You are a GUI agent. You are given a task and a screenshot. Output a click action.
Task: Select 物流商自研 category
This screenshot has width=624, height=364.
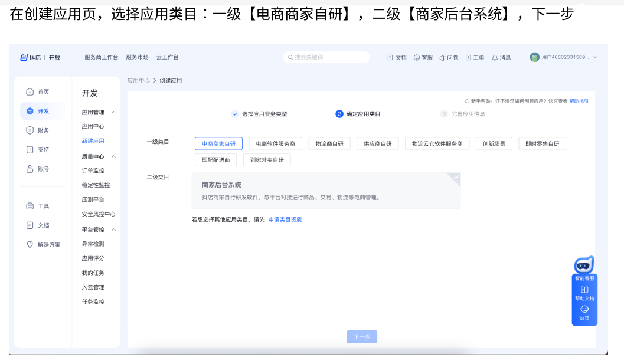tap(329, 143)
